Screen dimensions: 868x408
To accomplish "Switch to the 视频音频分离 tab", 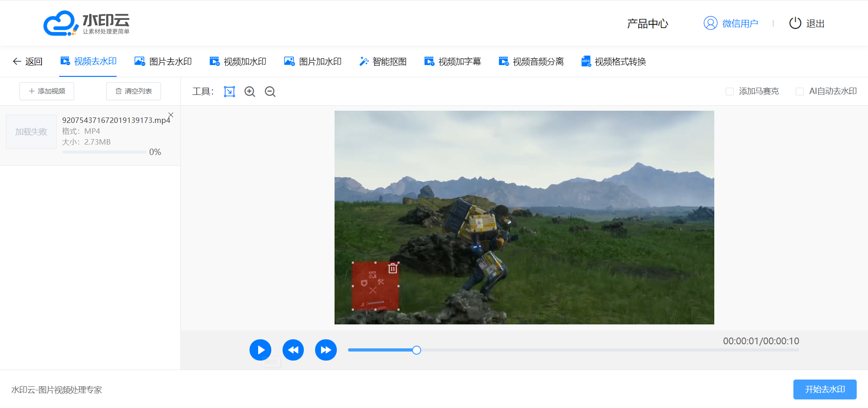I will tap(531, 61).
